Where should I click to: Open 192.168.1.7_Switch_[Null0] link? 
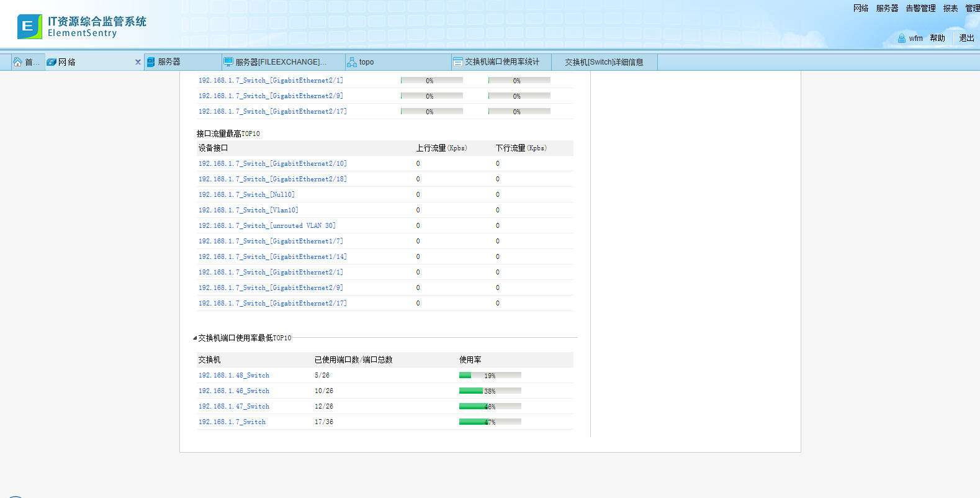coord(246,194)
